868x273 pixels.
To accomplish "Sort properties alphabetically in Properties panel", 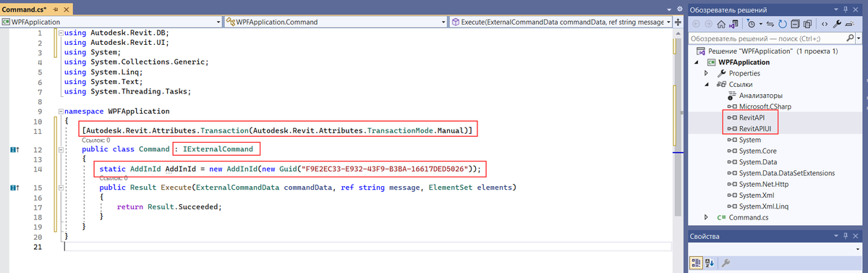I will point(709,262).
